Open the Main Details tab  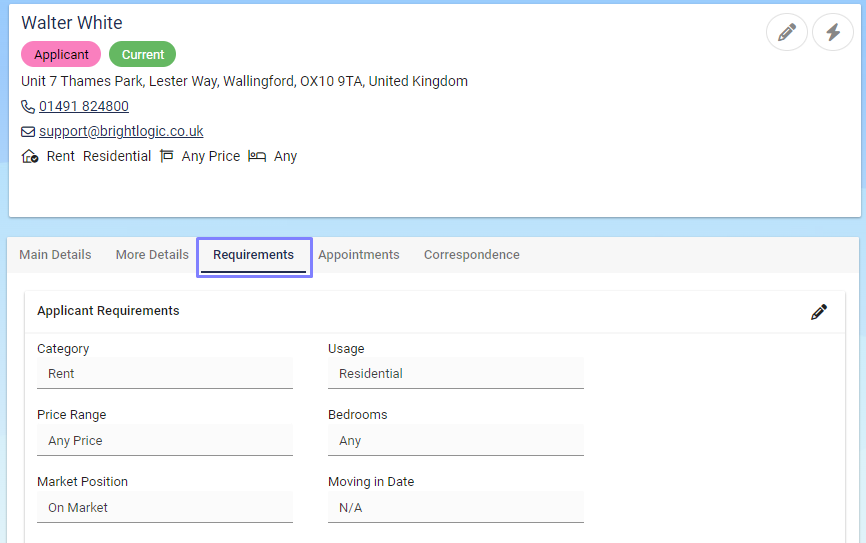tap(55, 255)
